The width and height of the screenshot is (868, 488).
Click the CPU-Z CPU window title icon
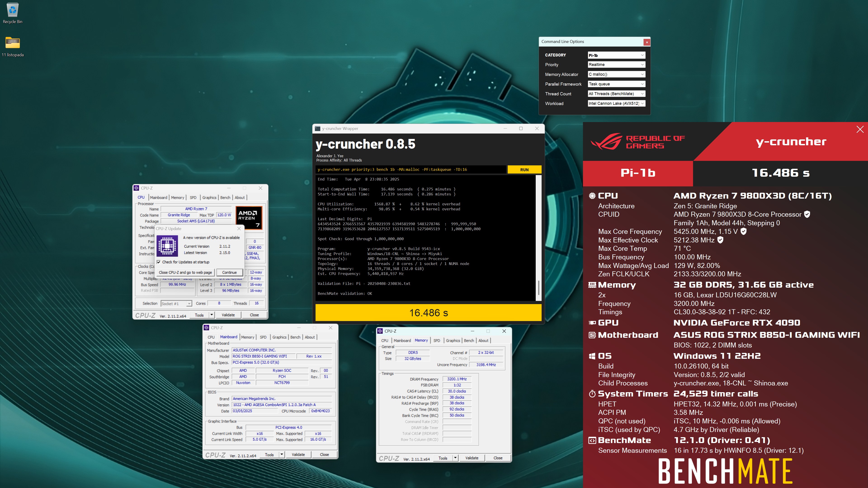137,188
